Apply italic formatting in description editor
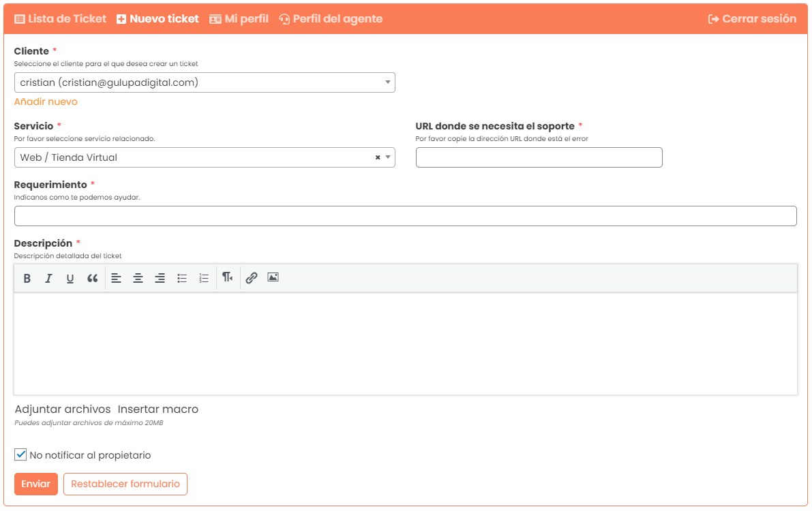This screenshot has height=511, width=812. click(48, 279)
